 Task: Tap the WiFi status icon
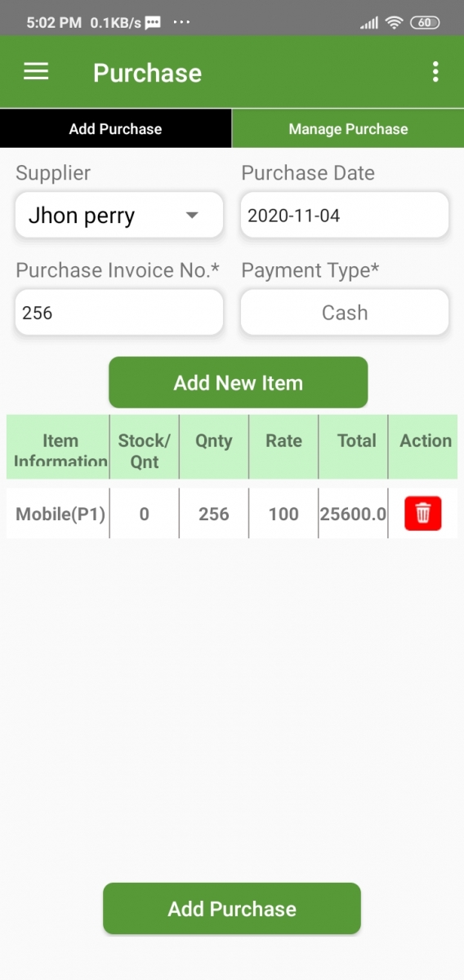[395, 23]
